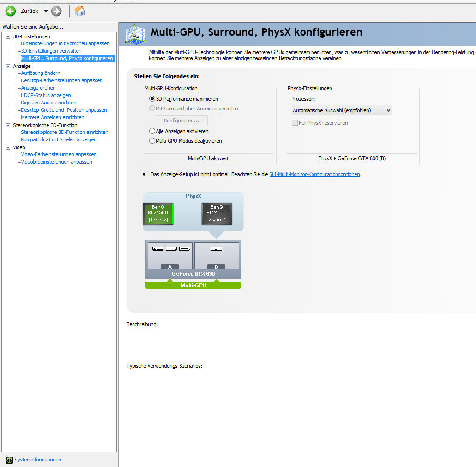
Task: Click the second DVI connector on GPU A
Action: (x=171, y=249)
